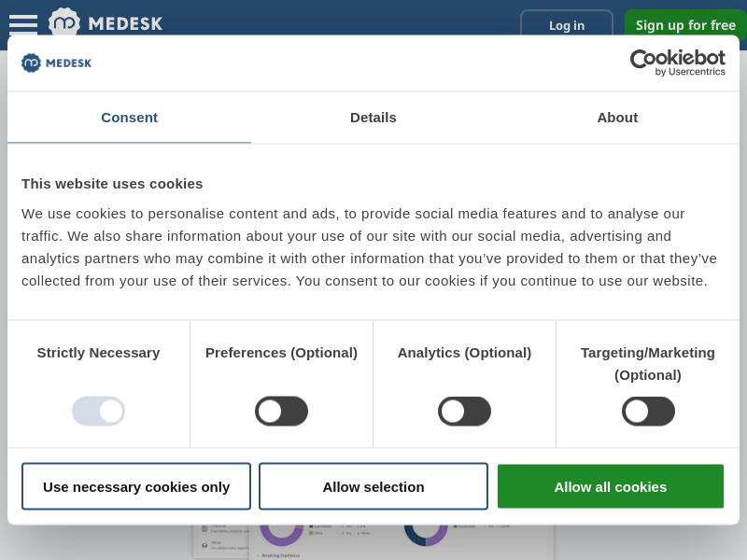Open the hamburger menu icon
The image size is (747, 560).
click(x=23, y=24)
